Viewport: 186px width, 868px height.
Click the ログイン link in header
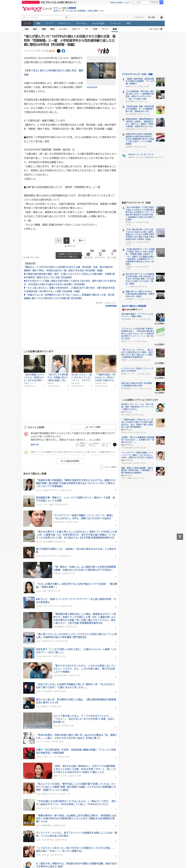point(57,11)
